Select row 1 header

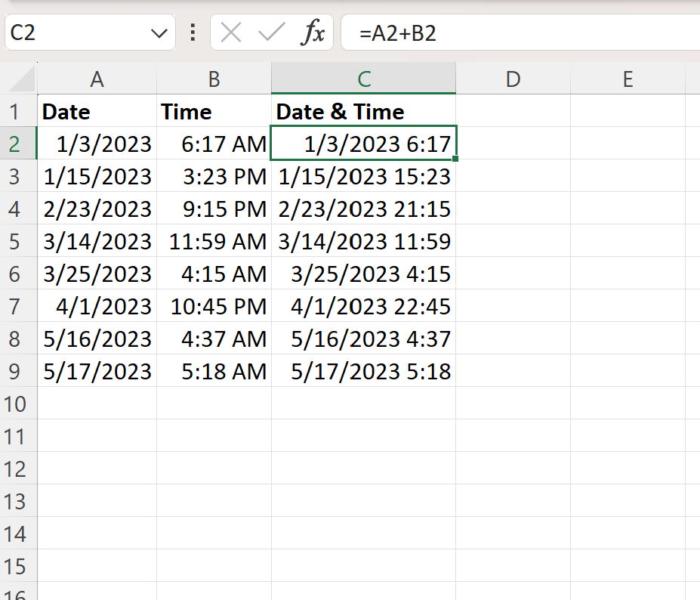tap(18, 111)
